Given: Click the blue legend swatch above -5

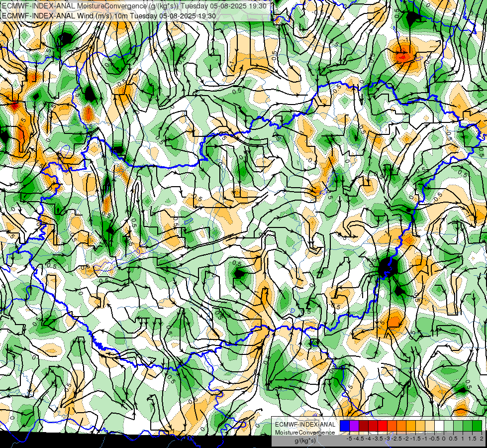Looking at the screenshot, I should [x=345, y=426].
